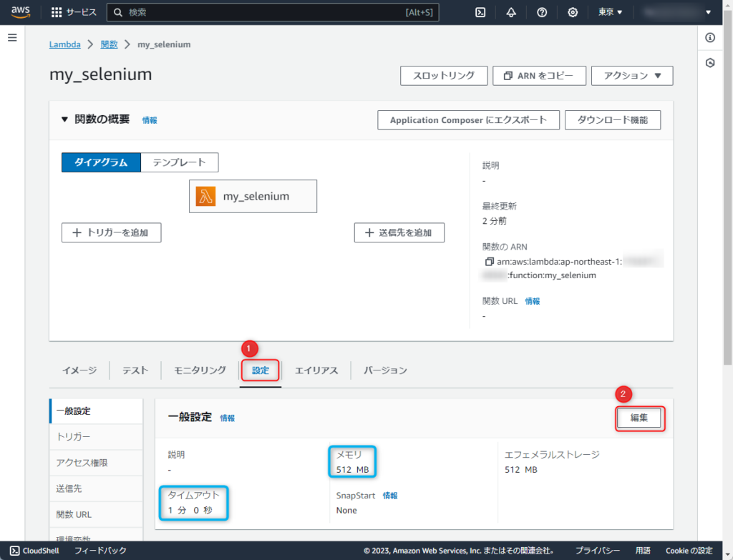Screen dimensions: 733x560
Task: Click the my_selenium page heading
Action: point(100,74)
